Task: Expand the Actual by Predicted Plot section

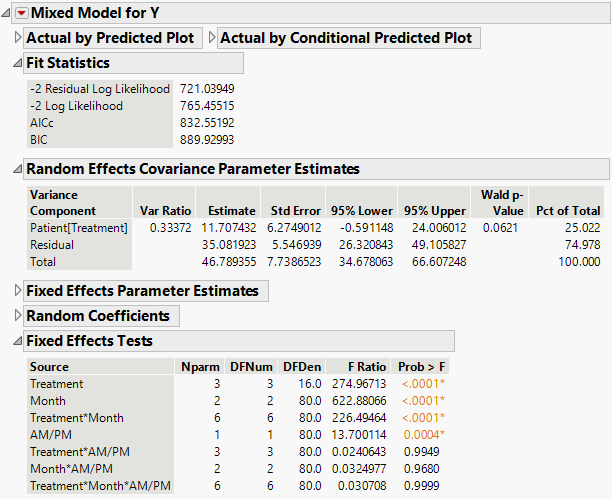Action: tap(17, 38)
